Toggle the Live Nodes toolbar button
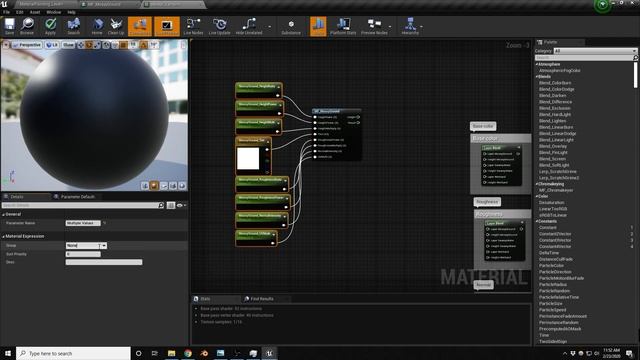The image size is (640, 360). coord(193,26)
